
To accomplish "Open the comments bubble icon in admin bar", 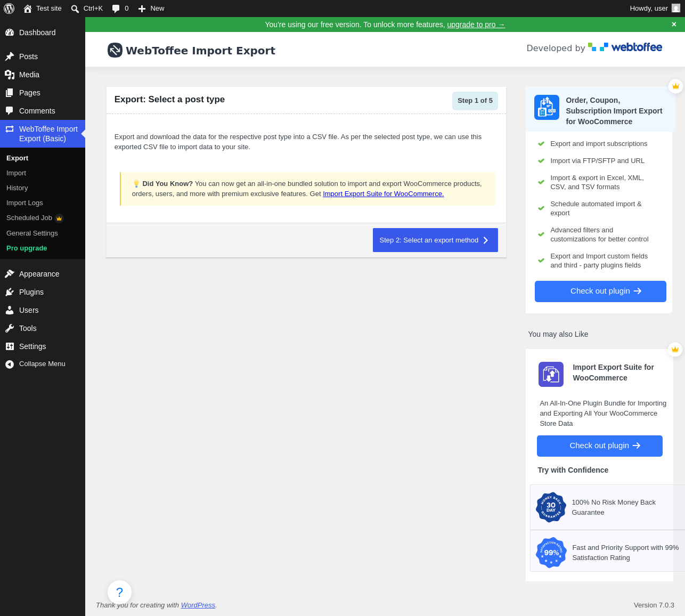I will tap(116, 9).
